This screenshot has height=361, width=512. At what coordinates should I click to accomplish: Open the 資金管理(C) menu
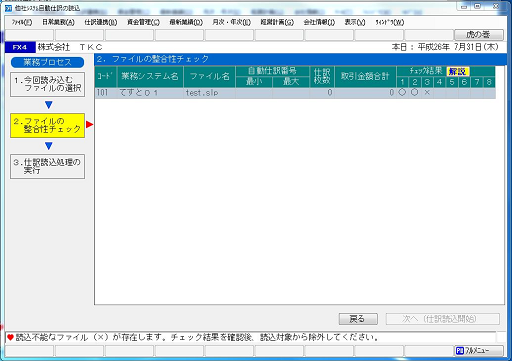coord(143,22)
